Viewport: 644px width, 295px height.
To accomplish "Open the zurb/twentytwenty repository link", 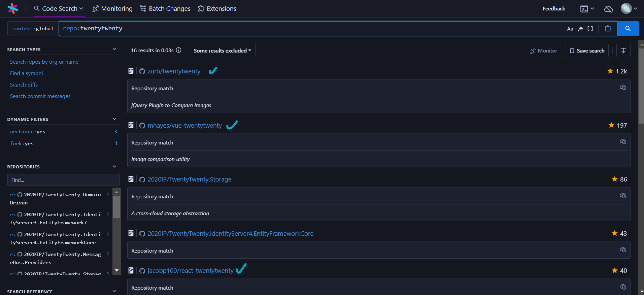I will tap(174, 71).
